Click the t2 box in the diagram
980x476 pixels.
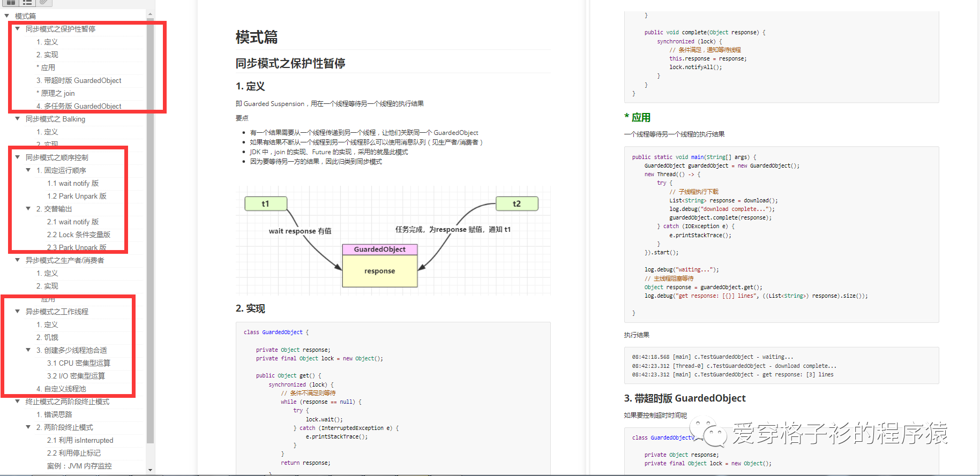tap(517, 203)
